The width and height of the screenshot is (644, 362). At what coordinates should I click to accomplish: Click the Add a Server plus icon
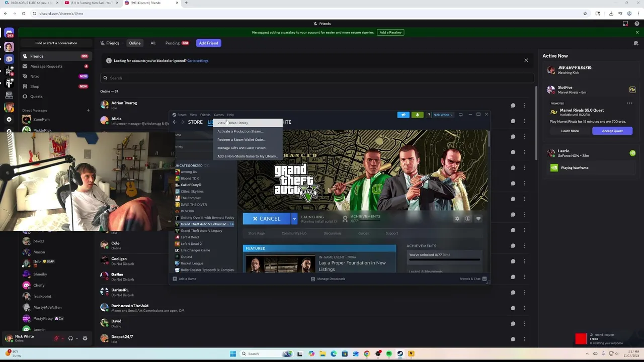coord(9,119)
